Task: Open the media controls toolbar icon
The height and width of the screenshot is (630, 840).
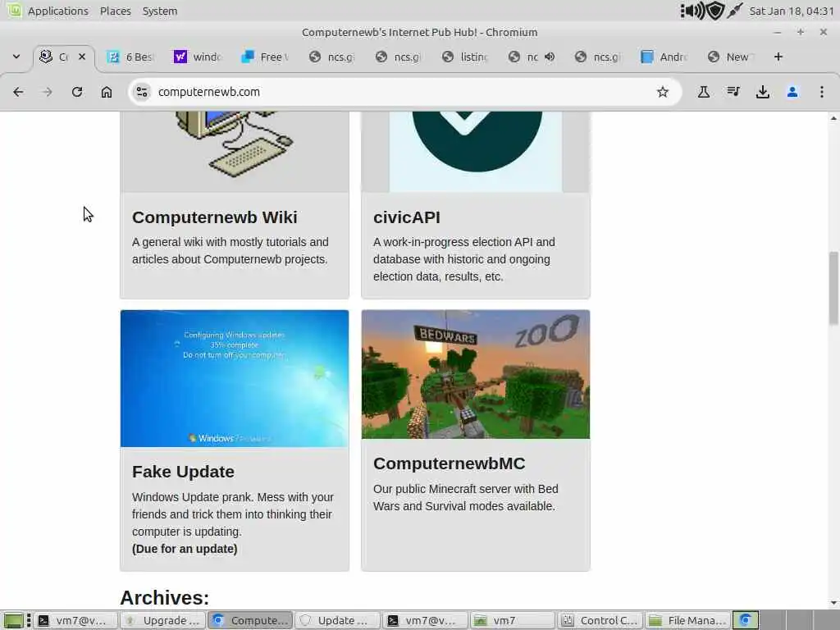Action: click(733, 92)
